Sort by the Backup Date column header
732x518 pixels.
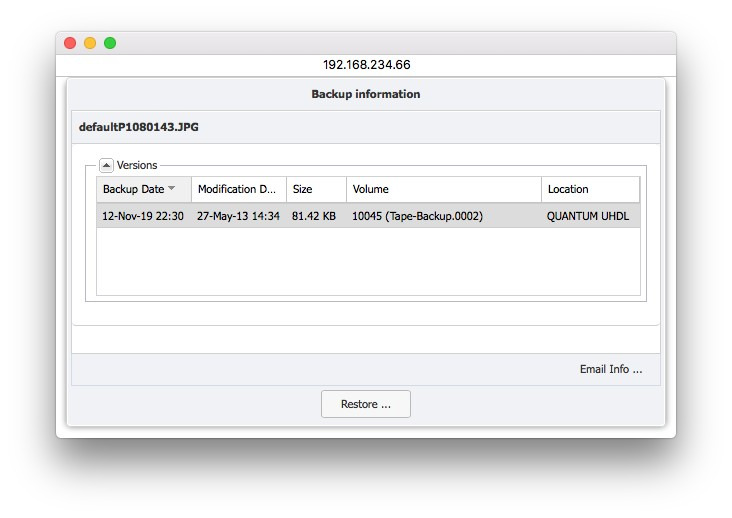[133, 189]
